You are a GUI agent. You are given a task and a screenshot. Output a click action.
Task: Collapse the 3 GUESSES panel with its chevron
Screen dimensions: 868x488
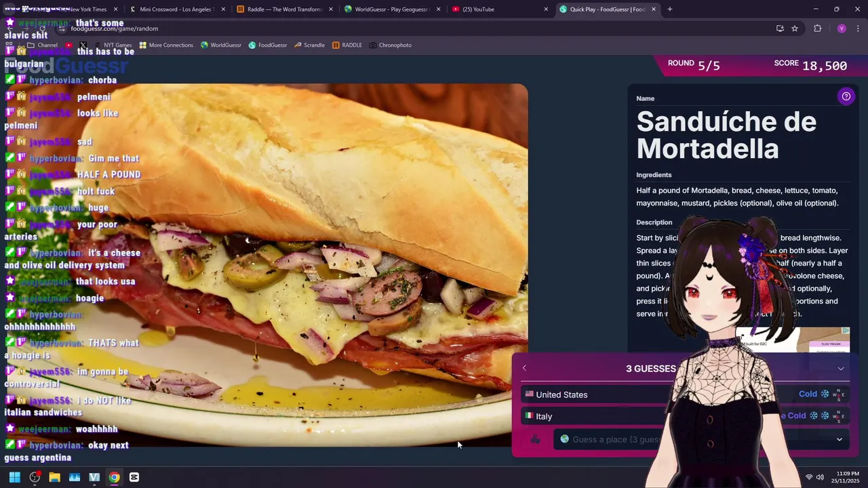(x=841, y=369)
